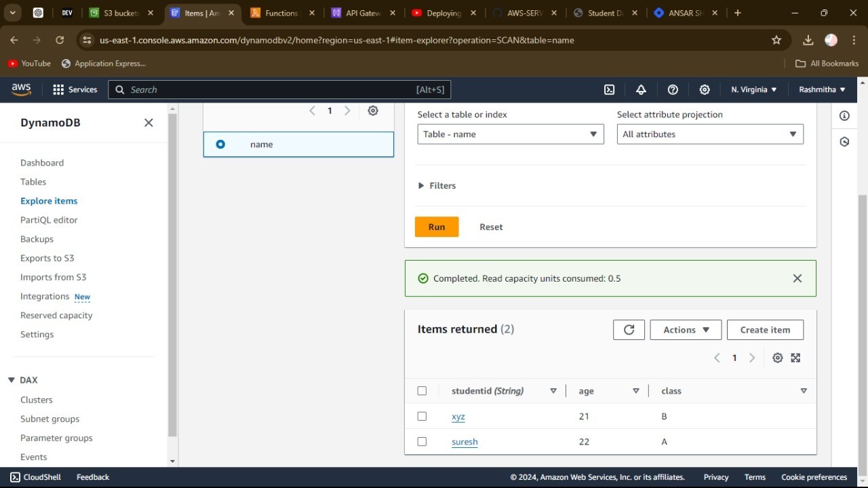Image resolution: width=868 pixels, height=488 pixels.
Task: Refresh the items returned list
Action: point(629,330)
